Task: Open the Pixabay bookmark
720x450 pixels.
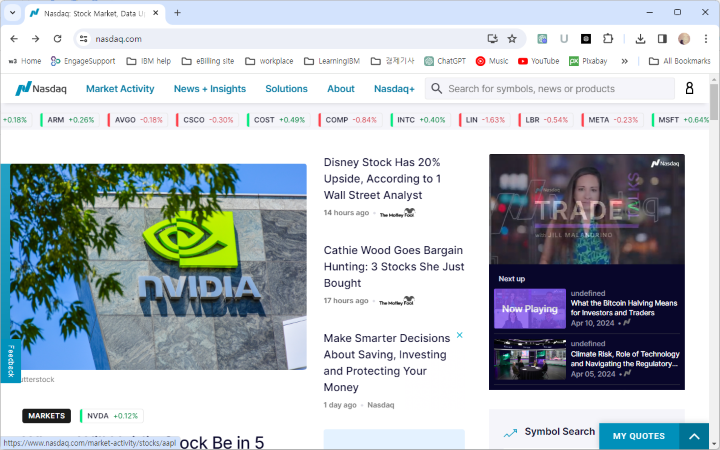Action: coord(588,61)
